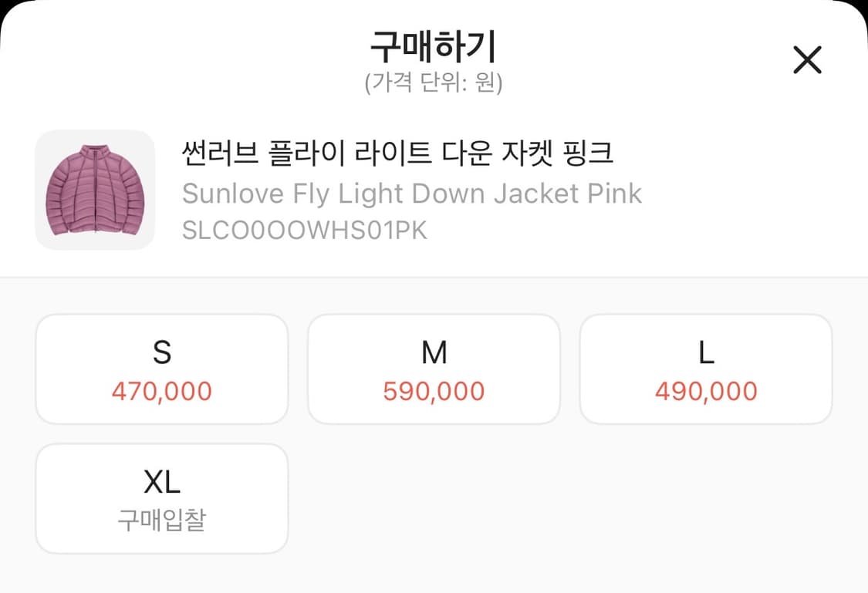Click English title Sunlove Fly Light Down Jacket Pink

[x=412, y=194]
